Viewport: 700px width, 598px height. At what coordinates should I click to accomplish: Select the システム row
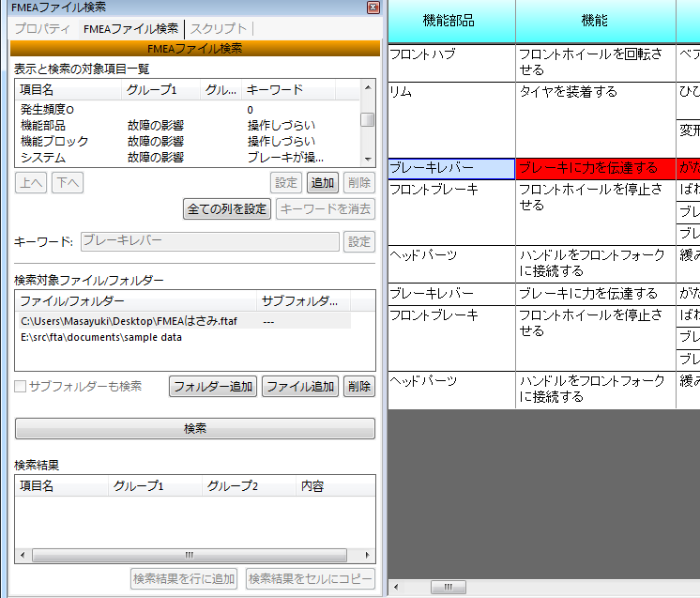[x=188, y=157]
